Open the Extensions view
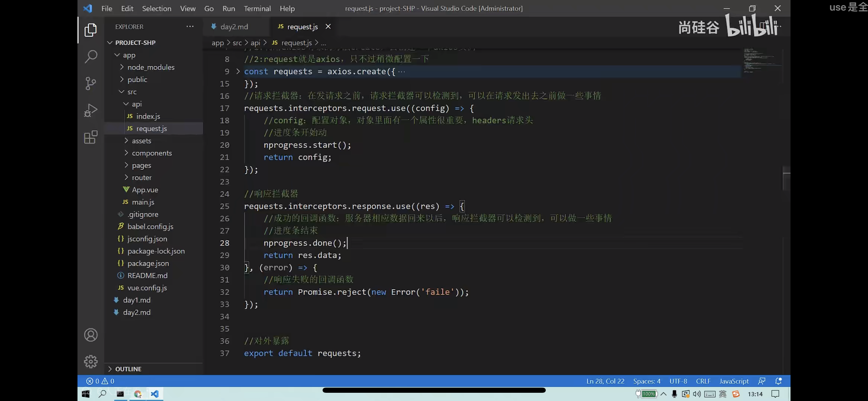 coord(91,137)
